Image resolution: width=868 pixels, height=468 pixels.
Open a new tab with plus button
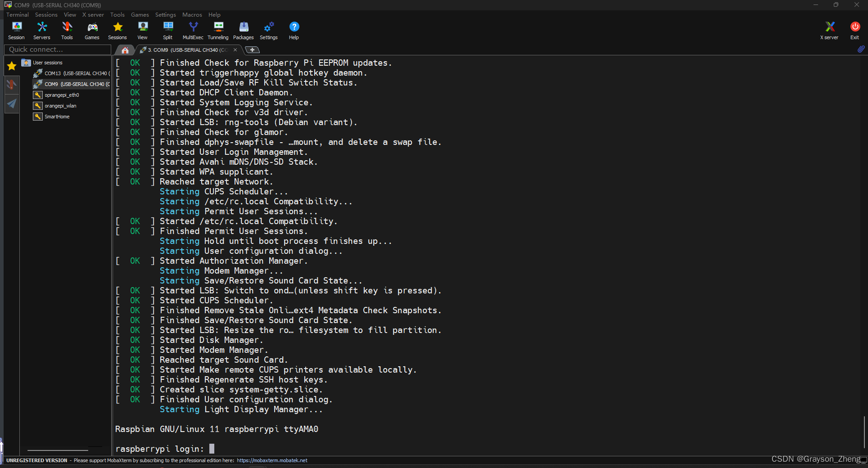[x=253, y=50]
